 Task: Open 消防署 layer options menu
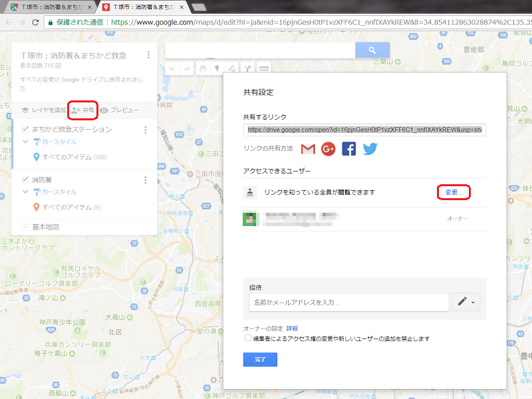coord(146,180)
